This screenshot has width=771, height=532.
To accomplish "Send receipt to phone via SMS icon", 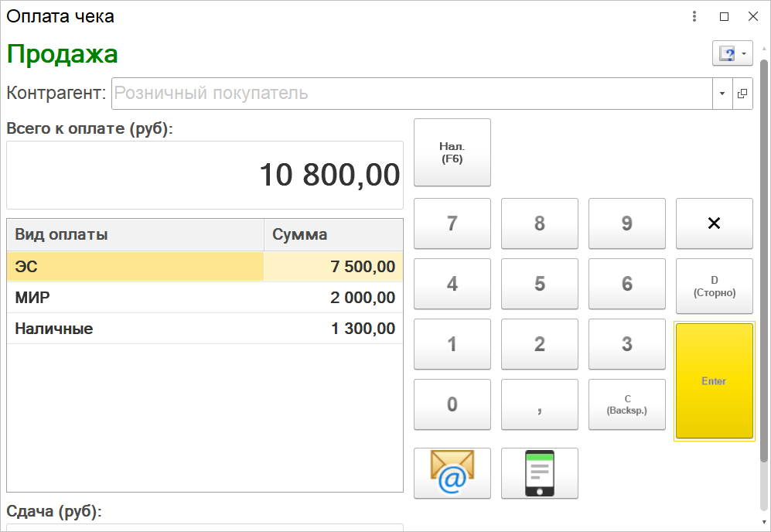I will 539,473.
